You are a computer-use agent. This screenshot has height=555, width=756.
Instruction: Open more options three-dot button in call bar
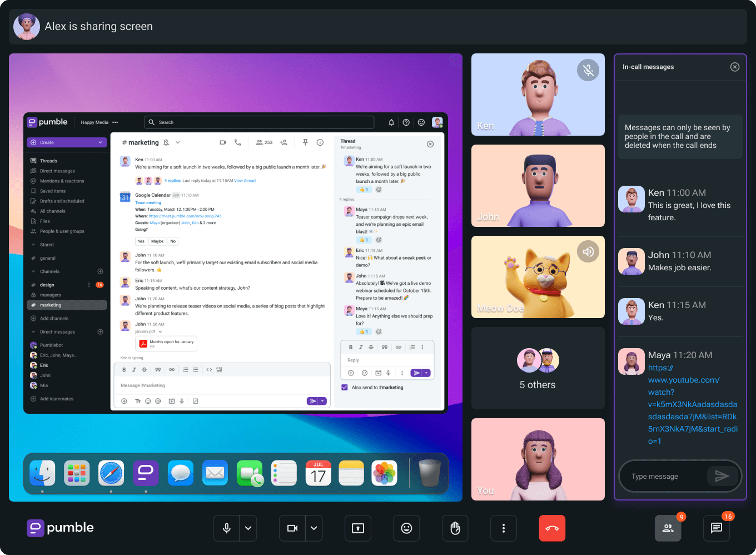pos(504,528)
